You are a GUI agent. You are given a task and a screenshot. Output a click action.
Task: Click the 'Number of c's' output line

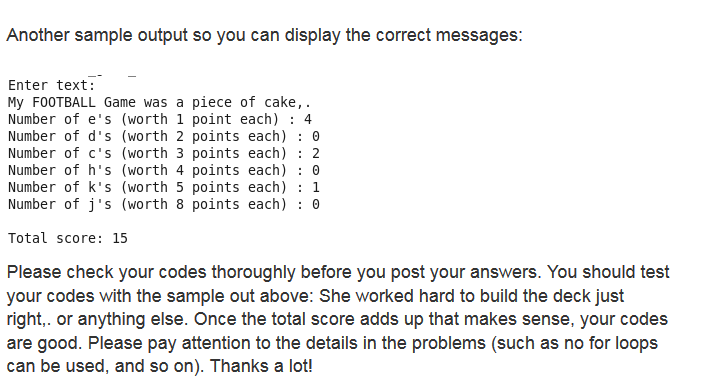tap(164, 153)
